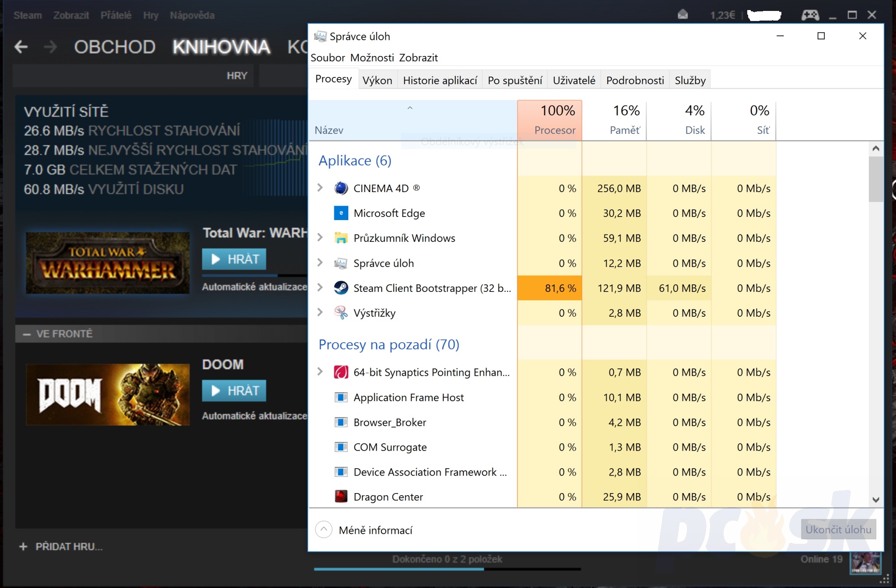Sort by the Paměť column header

614,120
